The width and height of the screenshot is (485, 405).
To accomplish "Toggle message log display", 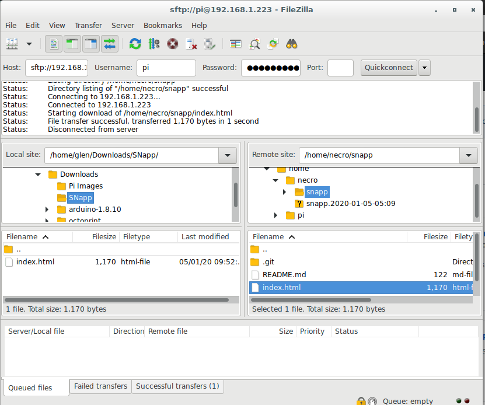I will pos(54,44).
